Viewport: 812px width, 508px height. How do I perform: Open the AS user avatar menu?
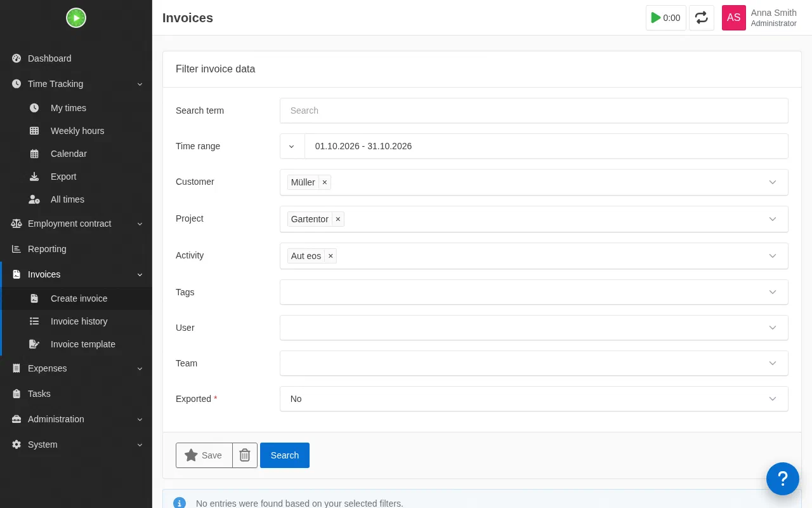pyautogui.click(x=734, y=18)
